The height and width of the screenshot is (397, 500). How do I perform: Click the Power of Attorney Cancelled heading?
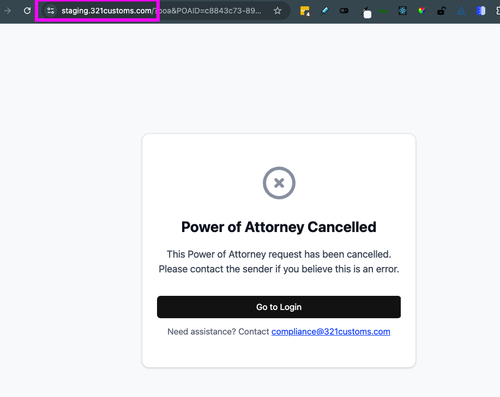(279, 227)
